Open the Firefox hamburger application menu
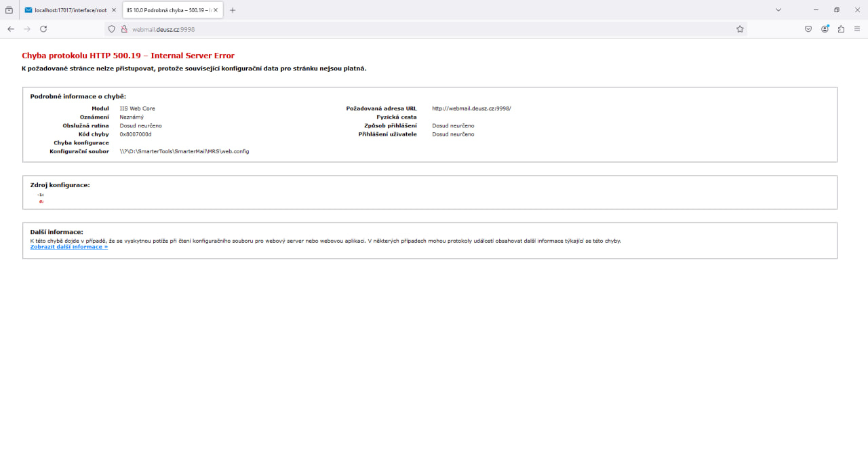This screenshot has height=470, width=868. (x=857, y=29)
